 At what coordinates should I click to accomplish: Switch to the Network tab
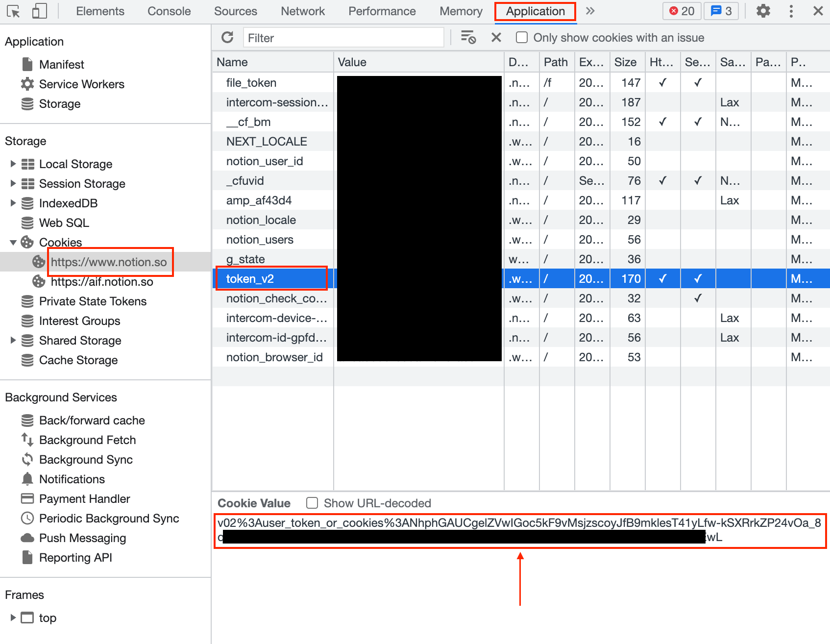302,11
